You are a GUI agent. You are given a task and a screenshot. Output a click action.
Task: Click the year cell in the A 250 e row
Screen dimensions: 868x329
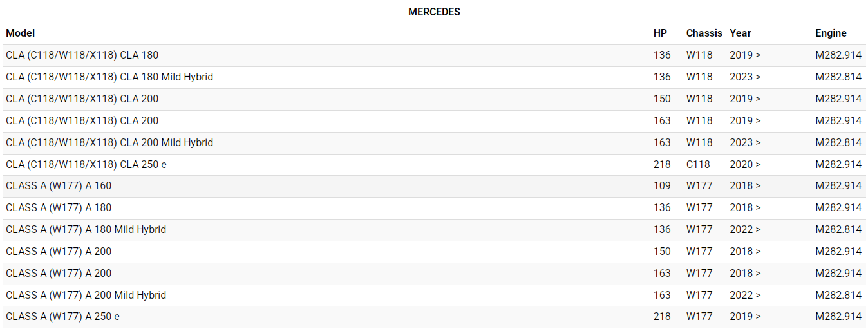745,316
